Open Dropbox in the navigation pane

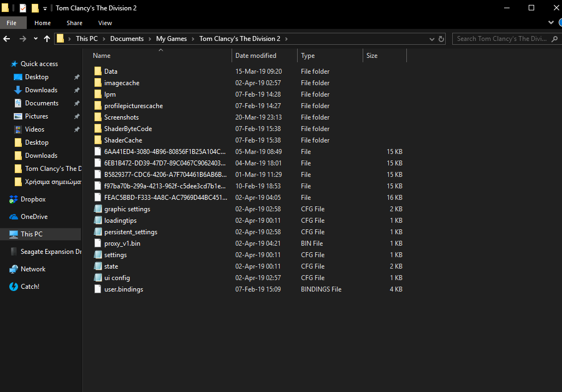(33, 199)
